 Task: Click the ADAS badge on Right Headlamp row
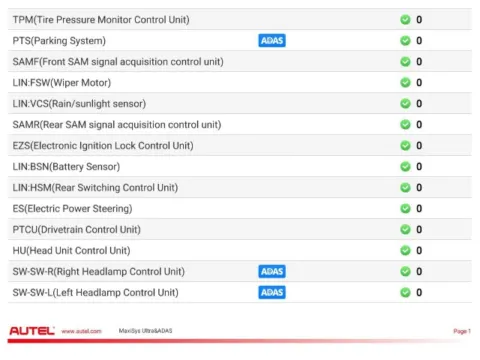(272, 272)
